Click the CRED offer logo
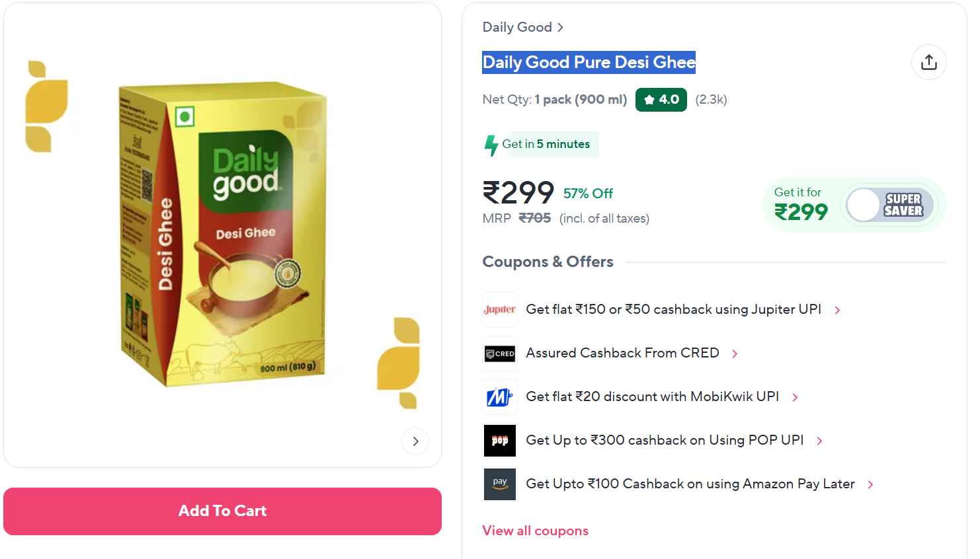The image size is (980, 559). (x=499, y=354)
